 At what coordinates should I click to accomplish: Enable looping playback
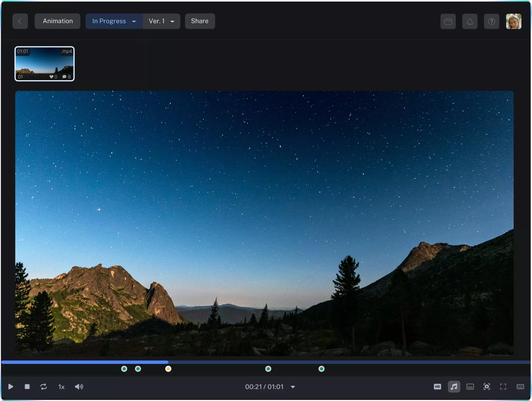click(x=43, y=387)
